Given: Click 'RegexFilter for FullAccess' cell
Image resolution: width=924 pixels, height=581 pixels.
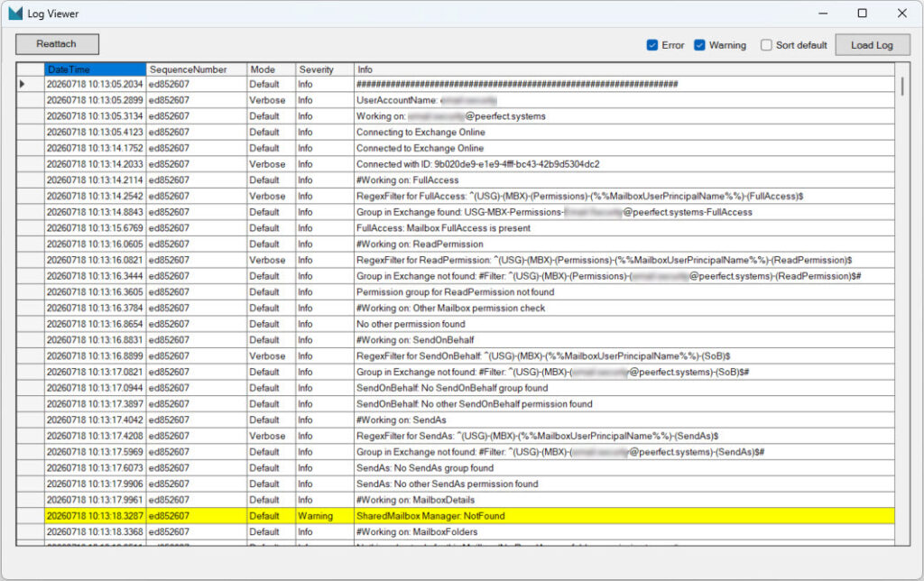Looking at the screenshot, I should click(624, 196).
